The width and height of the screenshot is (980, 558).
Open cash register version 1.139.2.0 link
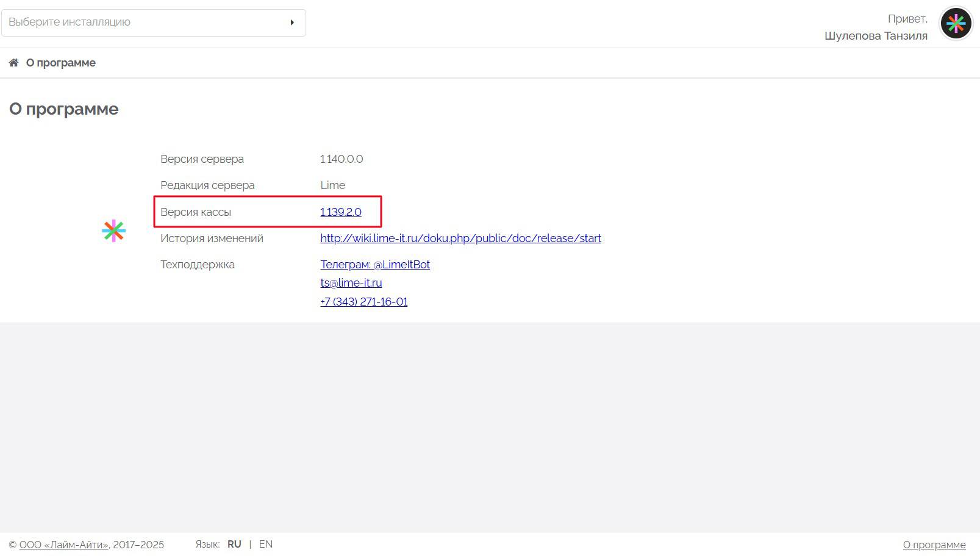(x=340, y=212)
